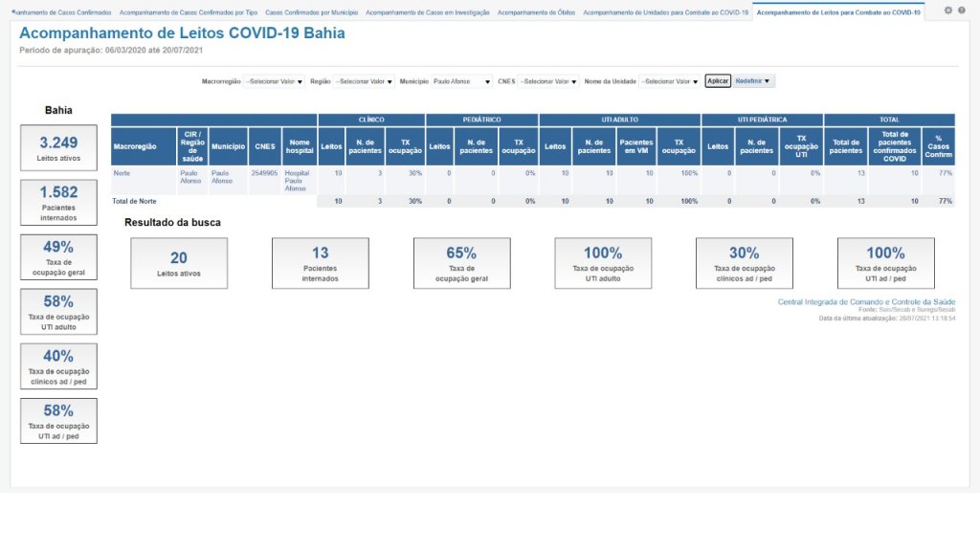Screen dimensions: 980x551
Task: Click Hospital Paulo Afonso link
Action: point(298,181)
